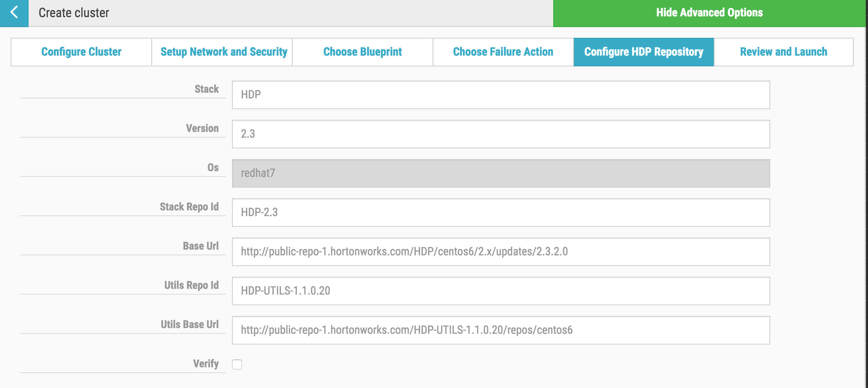Open the Review and Launch tab
The height and width of the screenshot is (388, 868).
coord(783,52)
